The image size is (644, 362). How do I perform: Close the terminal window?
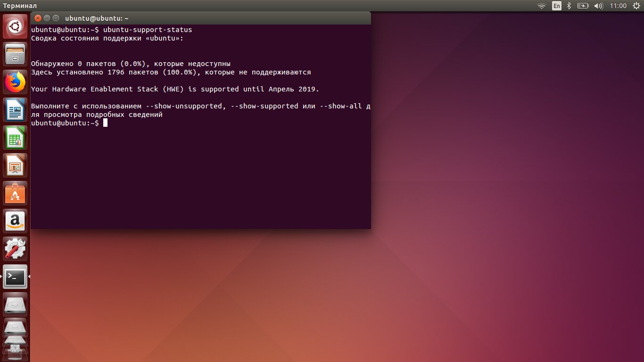38,18
